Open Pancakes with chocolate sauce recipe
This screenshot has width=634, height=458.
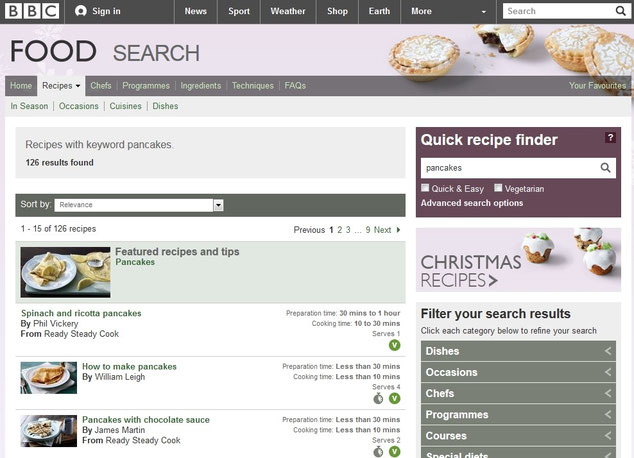click(146, 420)
